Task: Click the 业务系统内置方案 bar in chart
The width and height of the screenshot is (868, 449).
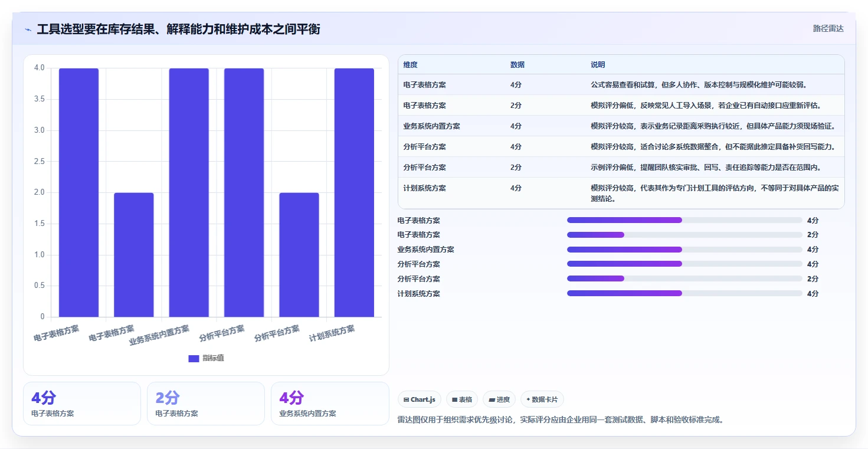Action: pyautogui.click(x=189, y=192)
